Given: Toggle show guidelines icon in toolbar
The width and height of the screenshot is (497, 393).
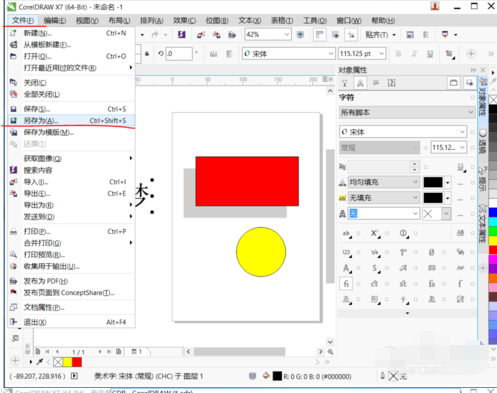Looking at the screenshot, I should coord(351,35).
